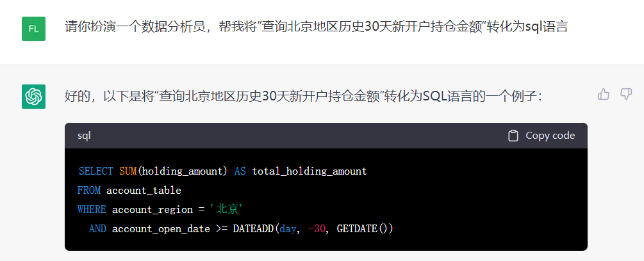
Task: Click the green FL user avatar
Action: click(x=34, y=29)
